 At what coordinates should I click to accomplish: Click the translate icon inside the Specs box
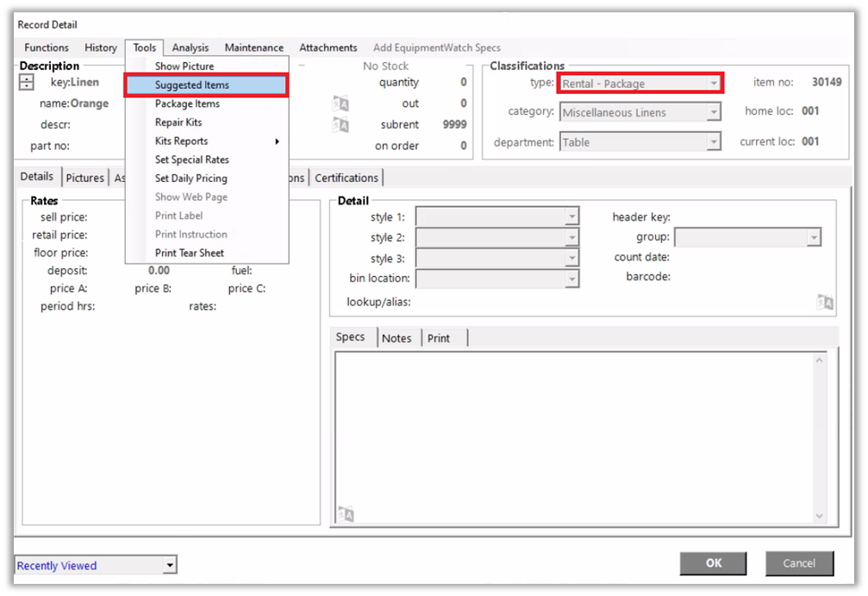click(x=346, y=514)
